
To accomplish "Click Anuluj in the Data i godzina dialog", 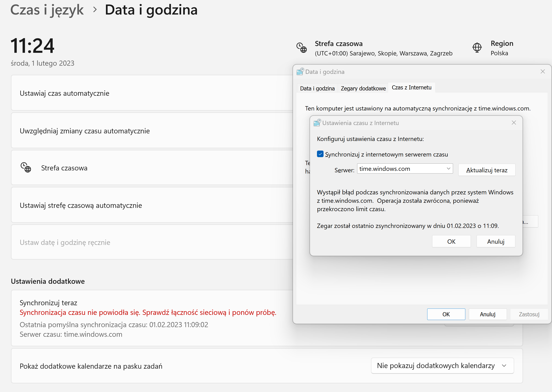I will tap(487, 314).
